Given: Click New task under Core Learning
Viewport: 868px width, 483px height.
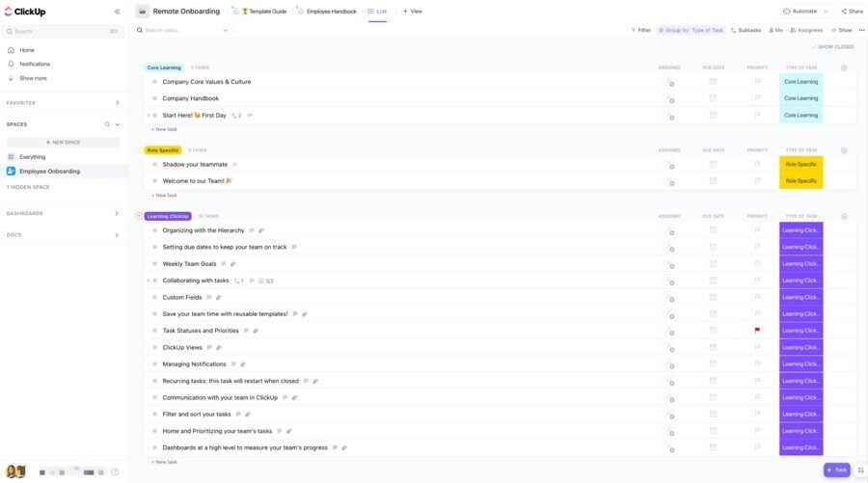Looking at the screenshot, I should [164, 129].
